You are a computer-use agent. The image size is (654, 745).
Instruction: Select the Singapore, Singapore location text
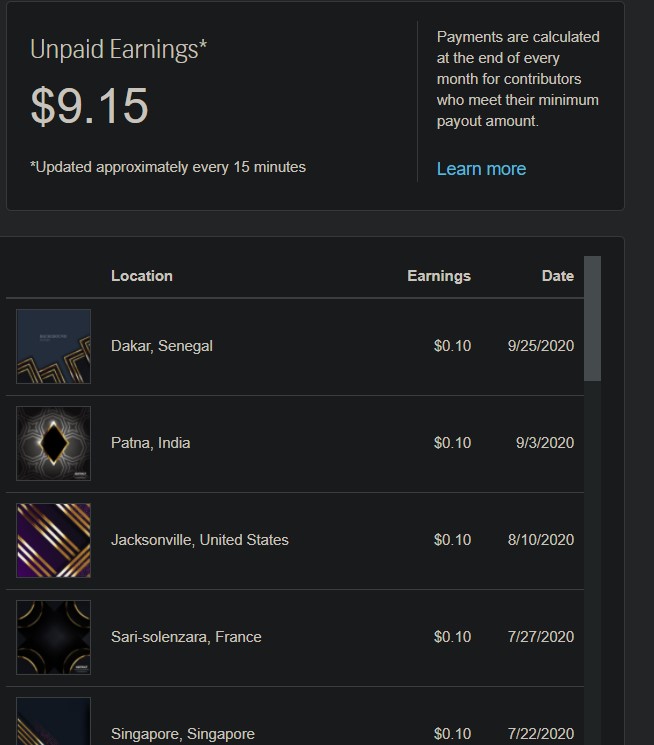click(x=183, y=734)
